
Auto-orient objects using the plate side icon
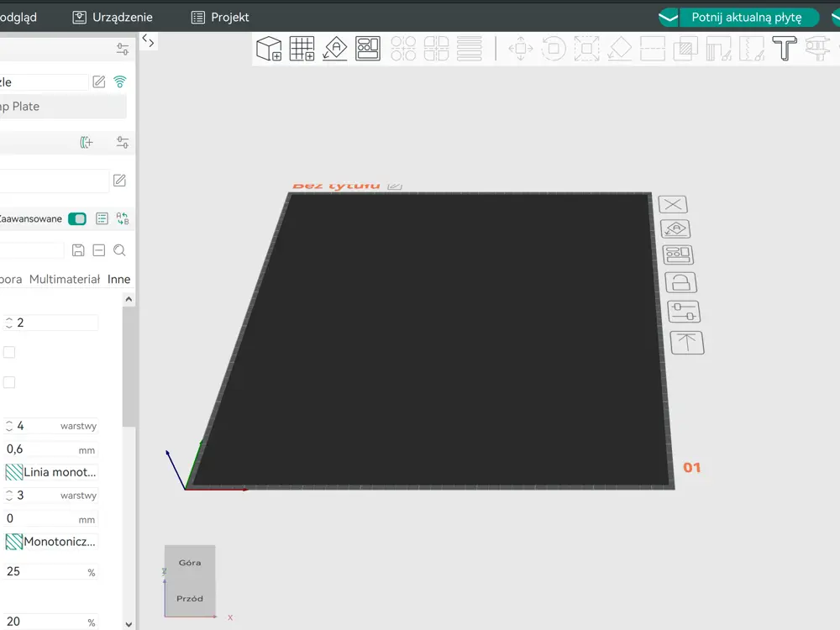coord(675,228)
